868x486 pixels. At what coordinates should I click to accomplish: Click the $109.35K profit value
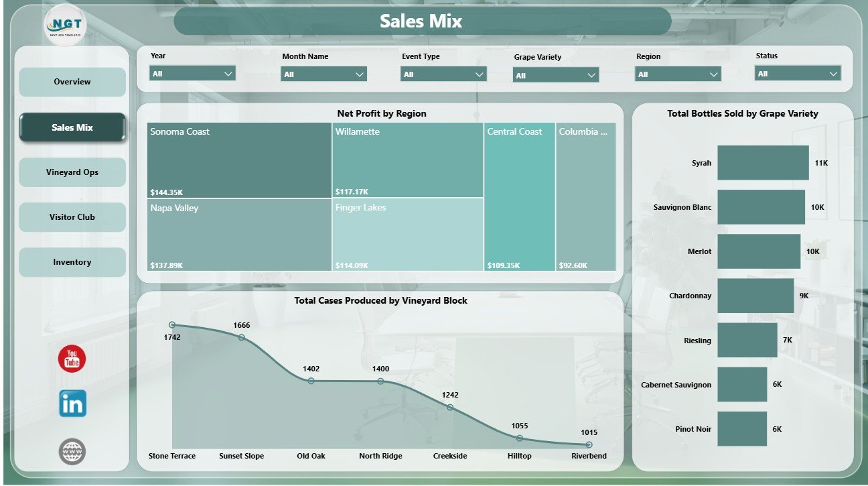[504, 265]
